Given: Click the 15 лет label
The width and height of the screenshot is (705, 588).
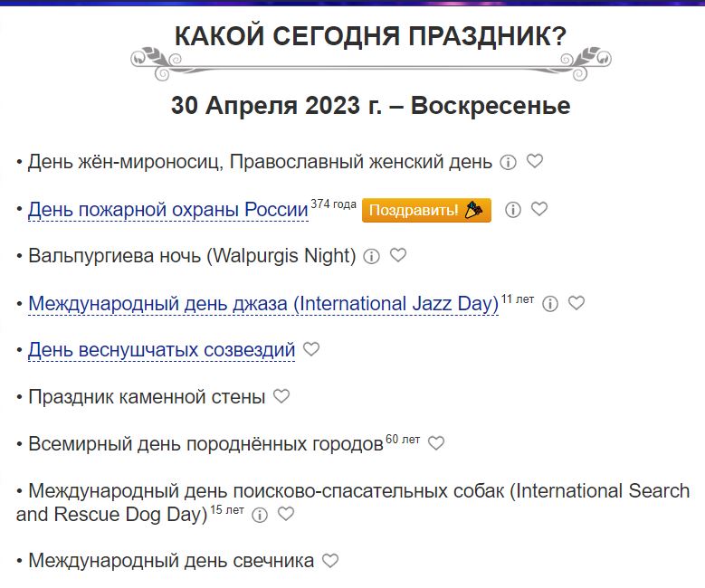Looking at the screenshot, I should click(227, 510).
